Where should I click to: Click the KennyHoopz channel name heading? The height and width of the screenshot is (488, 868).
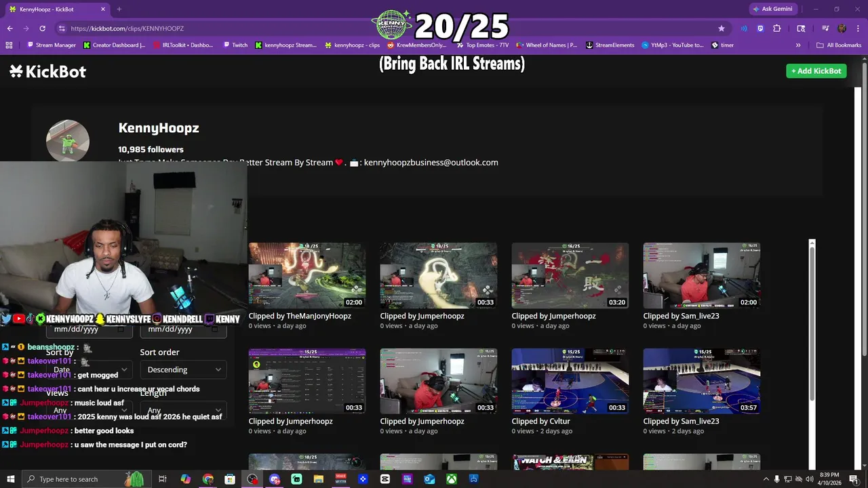click(x=159, y=127)
